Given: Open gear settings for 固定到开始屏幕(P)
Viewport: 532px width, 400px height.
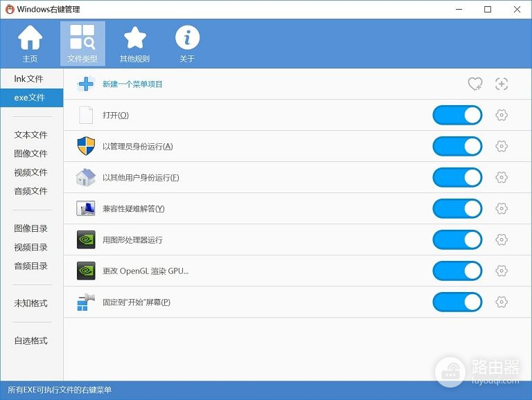Looking at the screenshot, I should (x=502, y=302).
